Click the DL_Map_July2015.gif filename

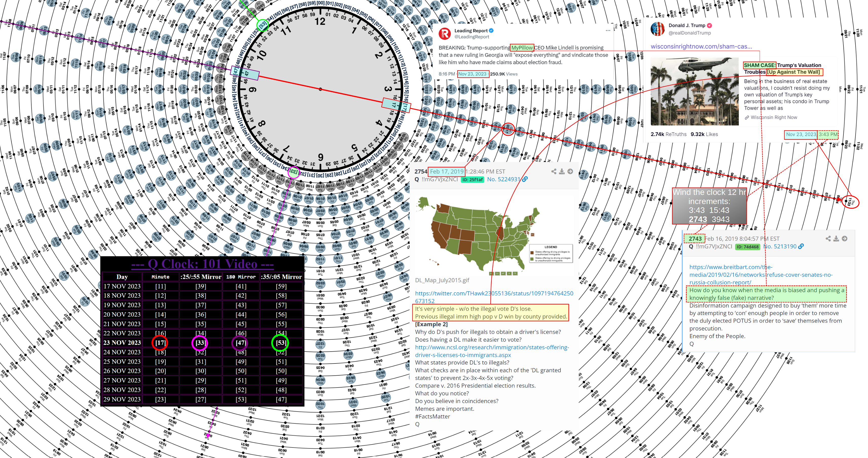click(x=442, y=280)
